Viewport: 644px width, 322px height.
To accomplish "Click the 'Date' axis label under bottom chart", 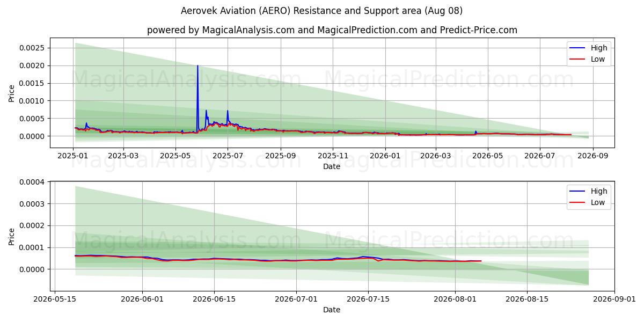I will click(x=332, y=310).
